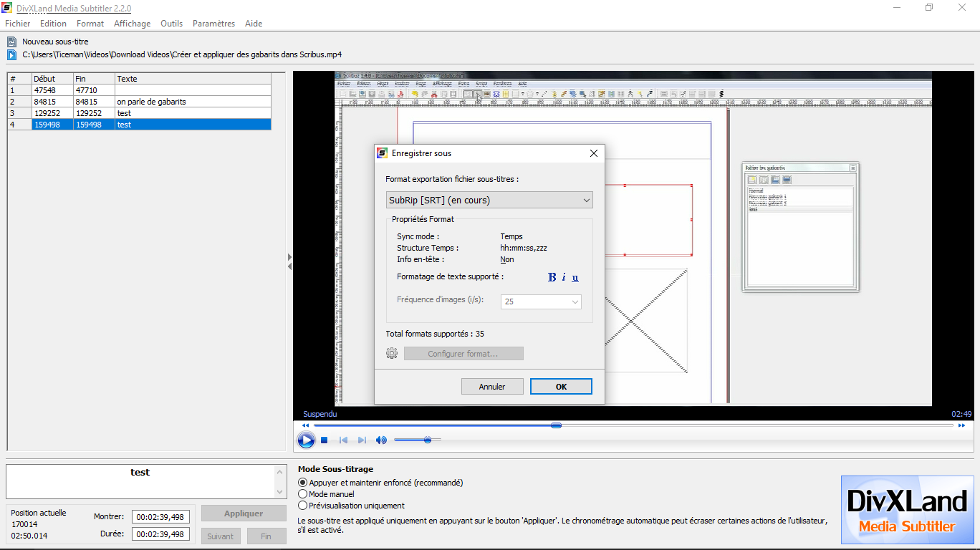Jump to the previous frame in the player
This screenshot has height=550, width=980.
point(343,440)
